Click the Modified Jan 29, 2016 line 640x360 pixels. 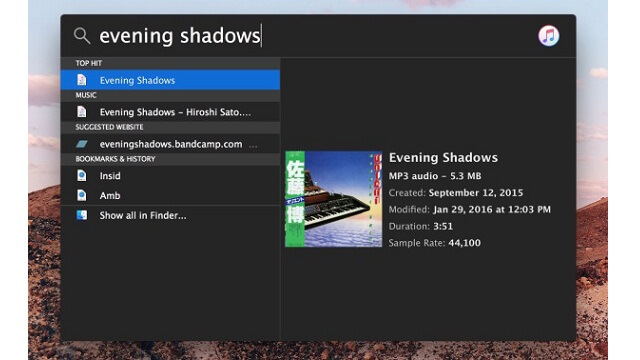point(469,209)
